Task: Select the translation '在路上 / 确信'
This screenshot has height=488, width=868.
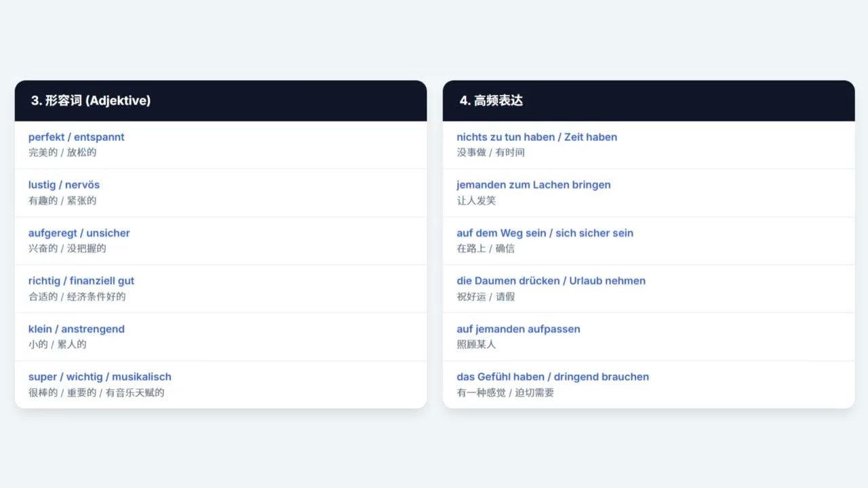Action: coord(486,249)
